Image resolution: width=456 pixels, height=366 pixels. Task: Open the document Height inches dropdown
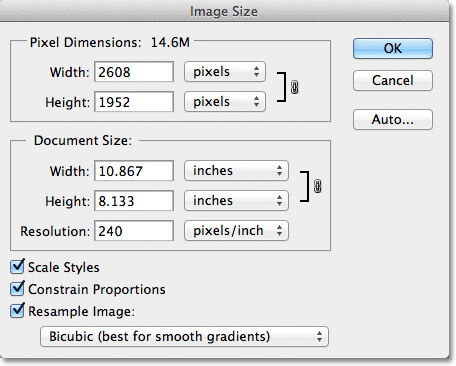(x=236, y=201)
